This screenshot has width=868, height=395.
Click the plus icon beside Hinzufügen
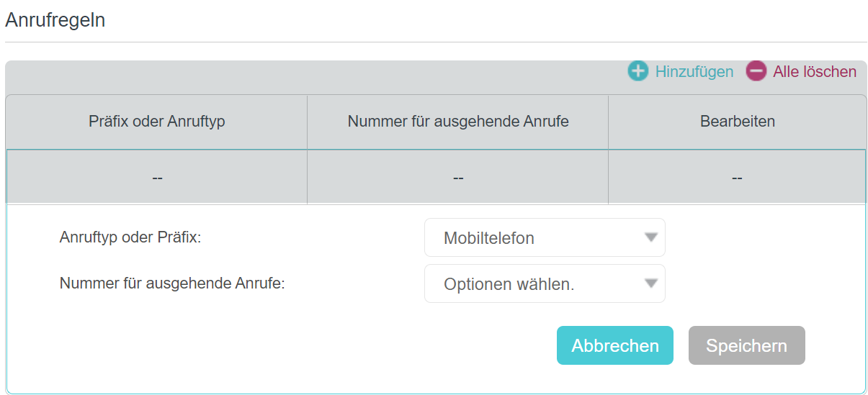(x=638, y=71)
